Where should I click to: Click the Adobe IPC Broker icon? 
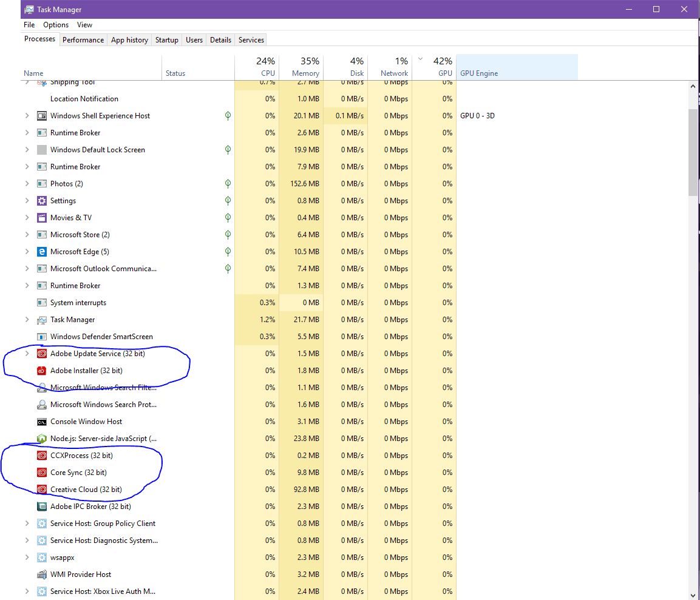point(41,507)
